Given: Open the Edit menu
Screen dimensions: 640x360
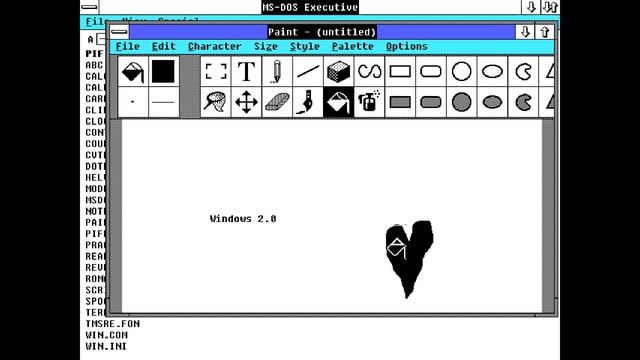Looking at the screenshot, I should pyautogui.click(x=163, y=47).
